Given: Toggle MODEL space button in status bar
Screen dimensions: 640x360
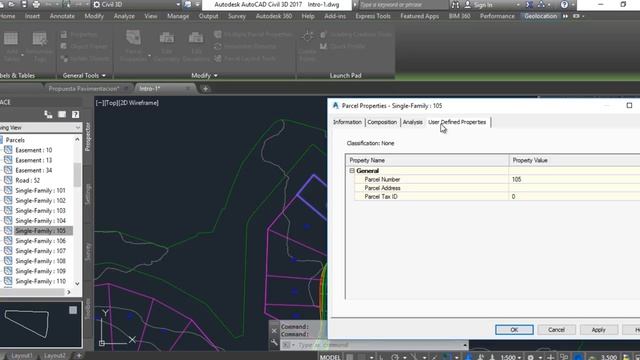Looking at the screenshot, I should point(330,357).
